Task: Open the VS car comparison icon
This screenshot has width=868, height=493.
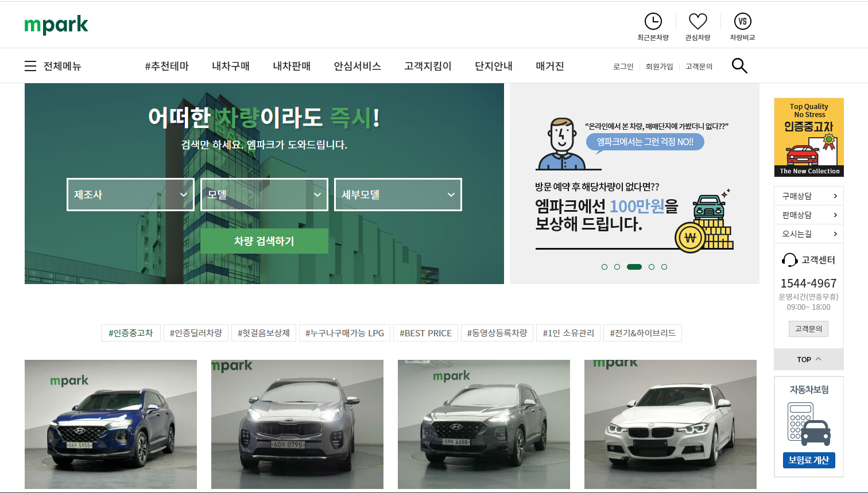Action: click(742, 22)
